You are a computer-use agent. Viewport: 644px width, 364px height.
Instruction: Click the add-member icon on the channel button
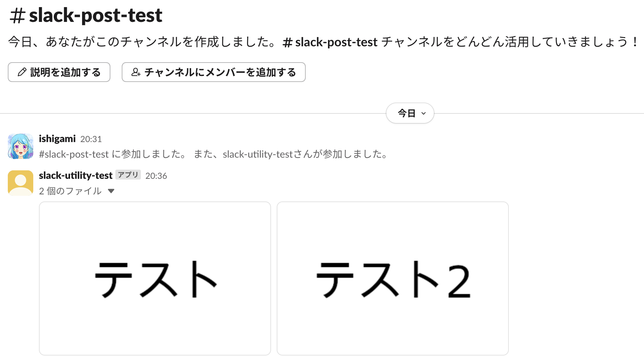(136, 72)
